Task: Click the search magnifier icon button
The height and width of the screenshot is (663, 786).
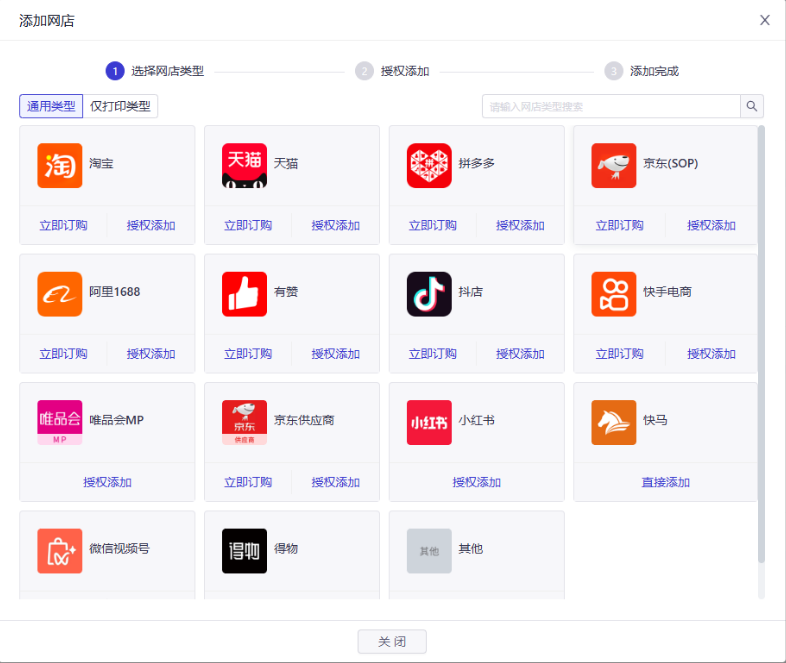Action: tap(751, 106)
